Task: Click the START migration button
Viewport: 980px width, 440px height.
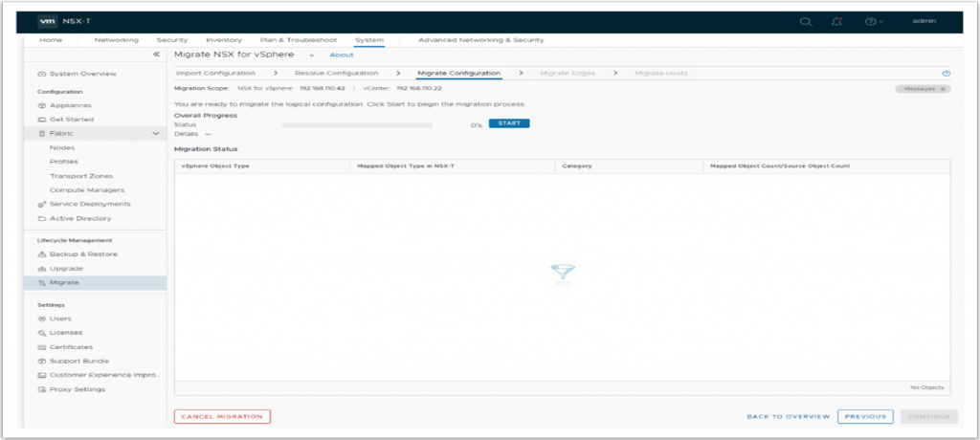Action: pos(509,123)
